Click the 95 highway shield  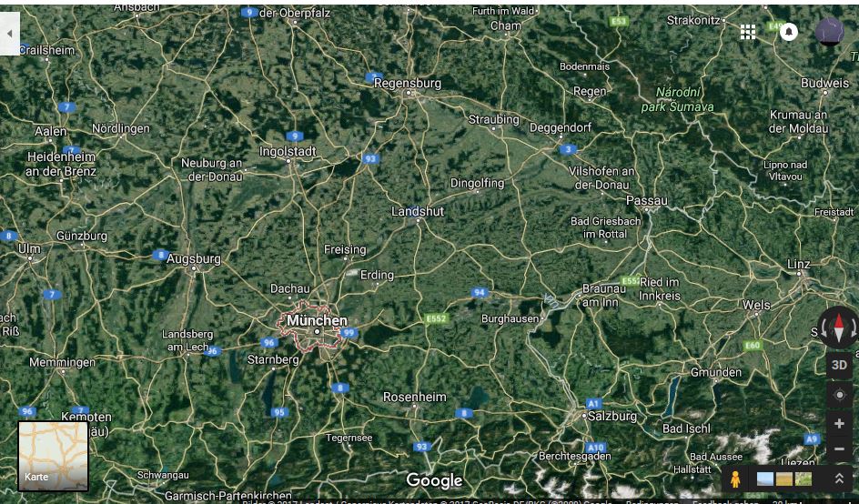click(x=279, y=412)
